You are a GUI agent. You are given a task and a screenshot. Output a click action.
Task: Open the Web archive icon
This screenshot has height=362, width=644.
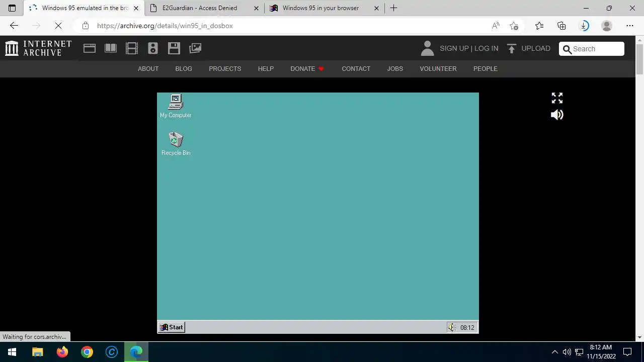coord(90,48)
